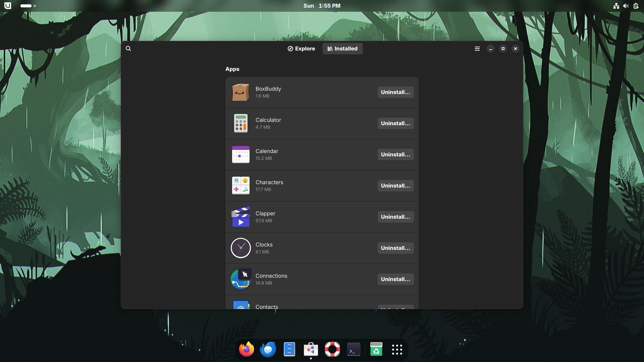Open the Trash dock icon
This screenshot has width=644, height=362.
pos(376,349)
